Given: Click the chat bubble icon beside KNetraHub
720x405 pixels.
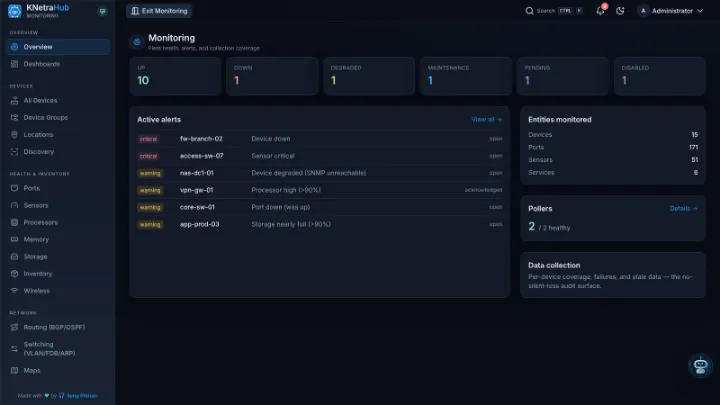Looking at the screenshot, I should [x=102, y=11].
